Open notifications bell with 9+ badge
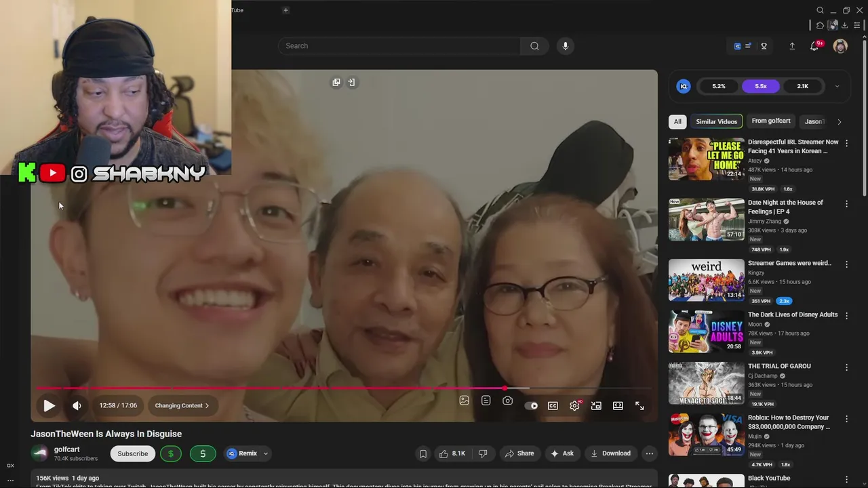868x488 pixels. click(816, 45)
